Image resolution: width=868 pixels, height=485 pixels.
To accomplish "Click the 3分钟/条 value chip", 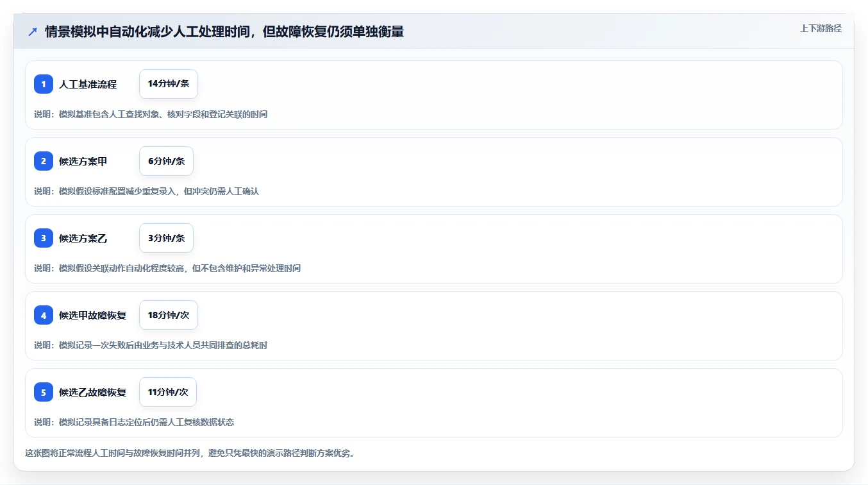I will click(x=166, y=238).
